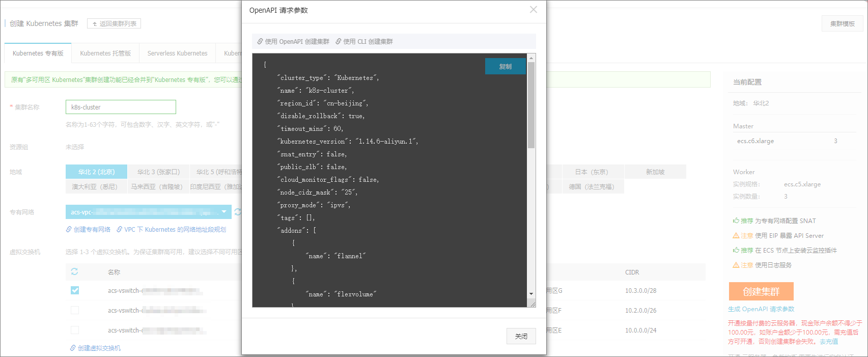Click the Master spec ecs.c6.xlarge

tap(755, 141)
